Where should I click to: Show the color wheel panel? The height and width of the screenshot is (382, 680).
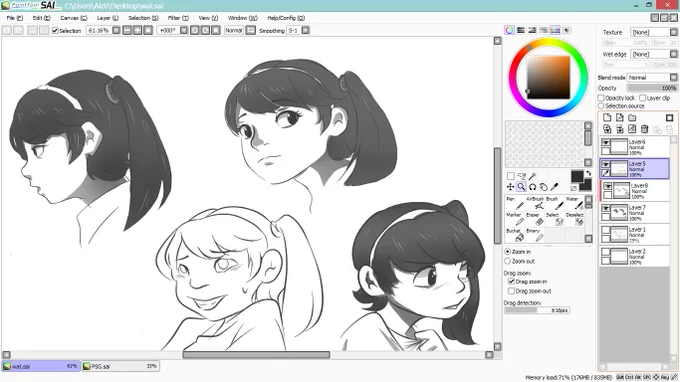click(x=509, y=30)
